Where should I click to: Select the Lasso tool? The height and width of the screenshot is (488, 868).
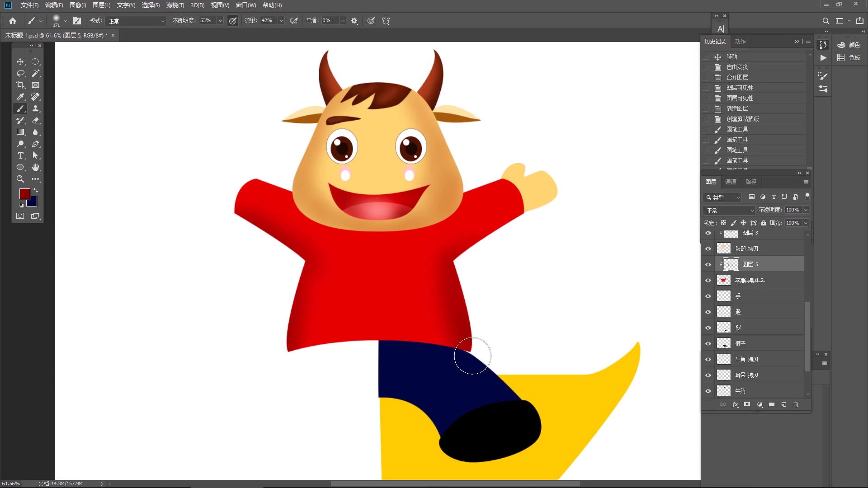click(20, 73)
